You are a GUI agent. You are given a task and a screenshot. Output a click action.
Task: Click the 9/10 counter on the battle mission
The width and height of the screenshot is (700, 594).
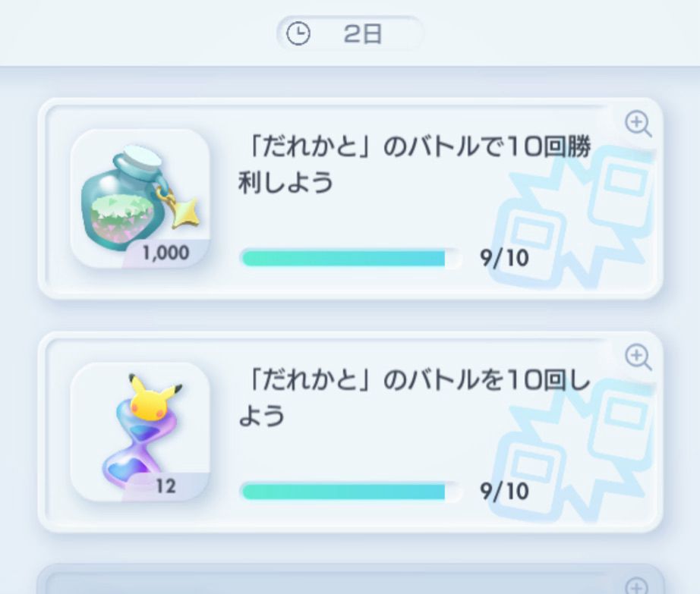504,492
